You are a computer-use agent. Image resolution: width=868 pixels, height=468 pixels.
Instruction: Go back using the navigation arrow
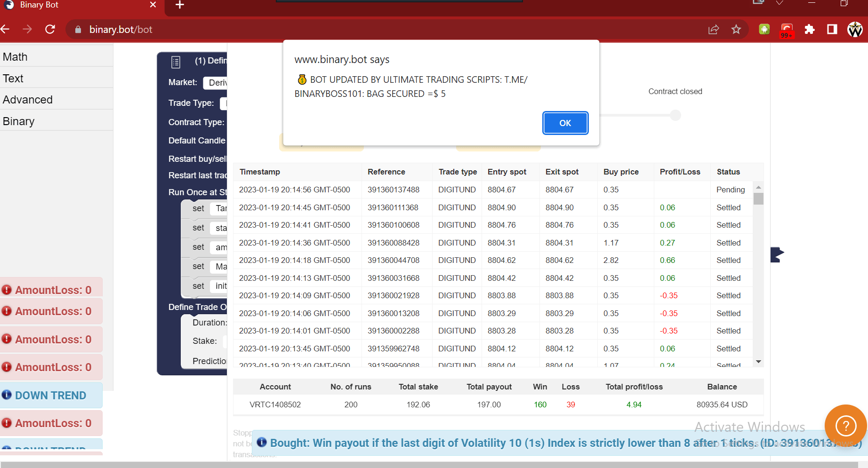7,29
